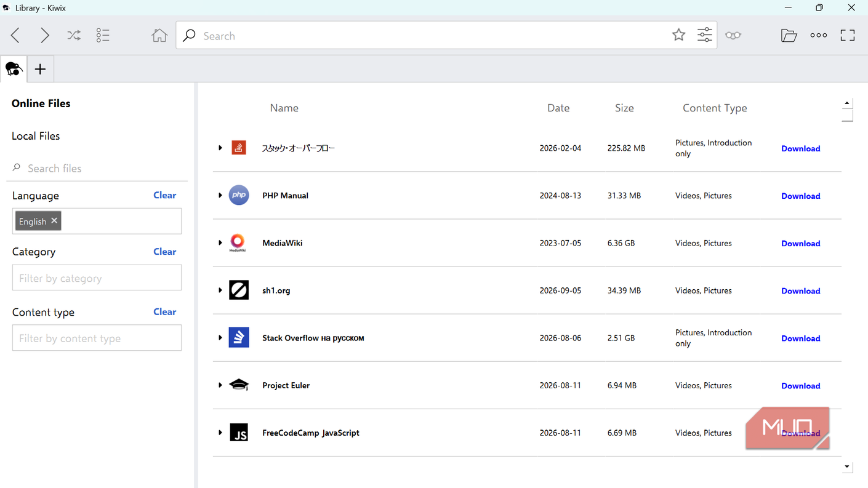Switch to Local Files
Viewport: 868px width, 488px height.
click(36, 136)
